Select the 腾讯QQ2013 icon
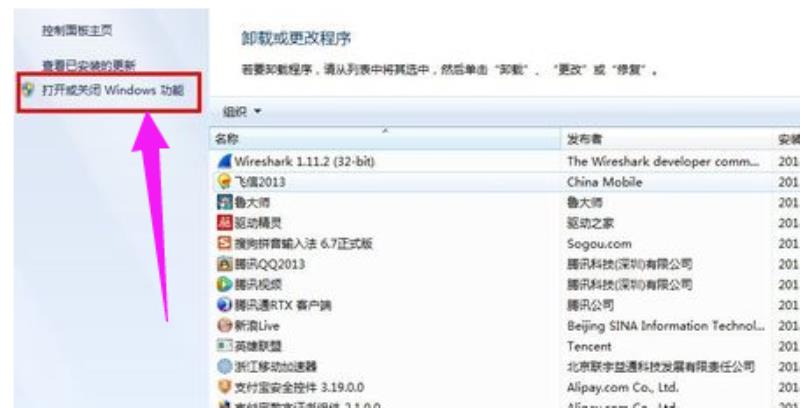Image resolution: width=800 pixels, height=408 pixels. pos(224,264)
